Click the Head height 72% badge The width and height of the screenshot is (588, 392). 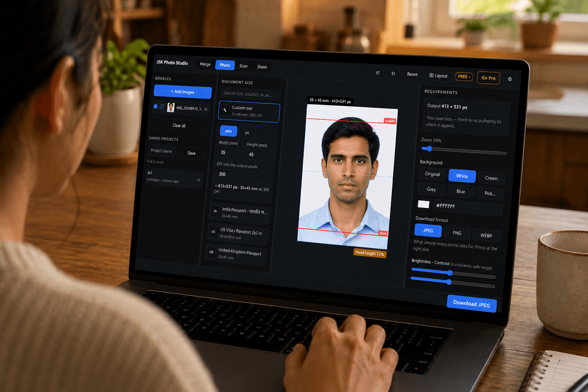(369, 253)
